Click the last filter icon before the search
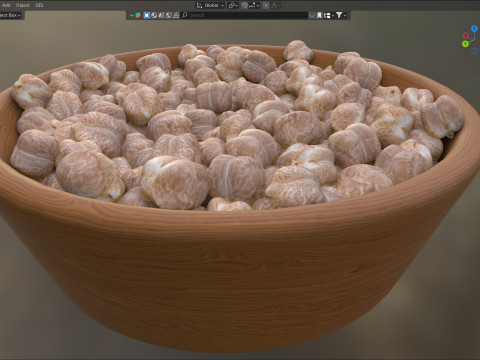 [x=176, y=15]
